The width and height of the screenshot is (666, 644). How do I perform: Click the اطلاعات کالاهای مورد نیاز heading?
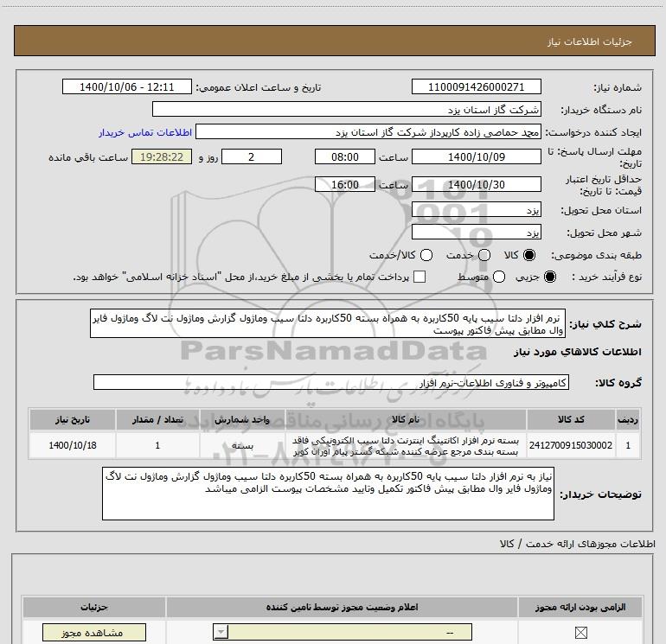(x=578, y=352)
